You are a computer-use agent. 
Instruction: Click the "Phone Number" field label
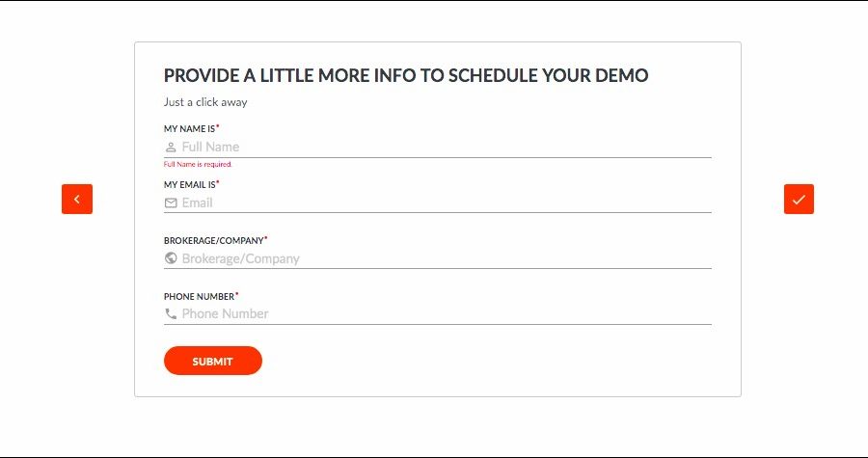coord(199,296)
